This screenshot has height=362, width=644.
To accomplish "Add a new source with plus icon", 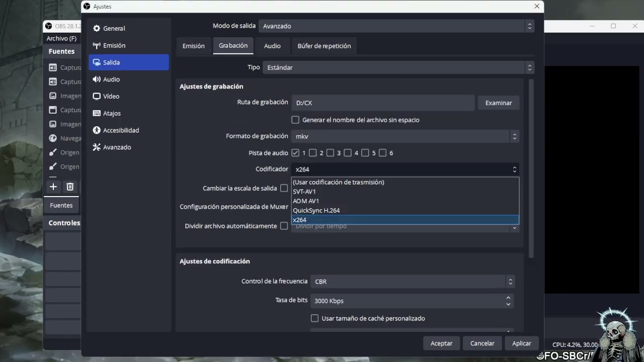I will (x=53, y=187).
